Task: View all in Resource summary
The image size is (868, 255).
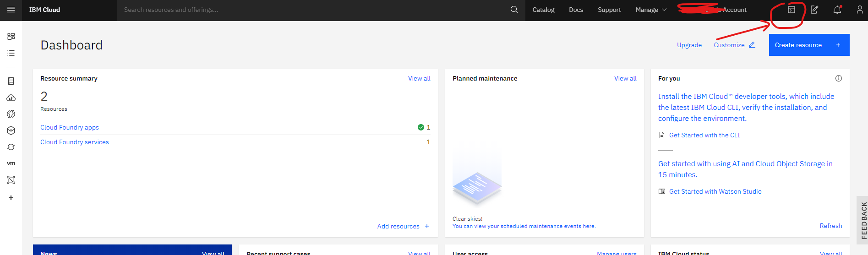Action: (x=419, y=78)
